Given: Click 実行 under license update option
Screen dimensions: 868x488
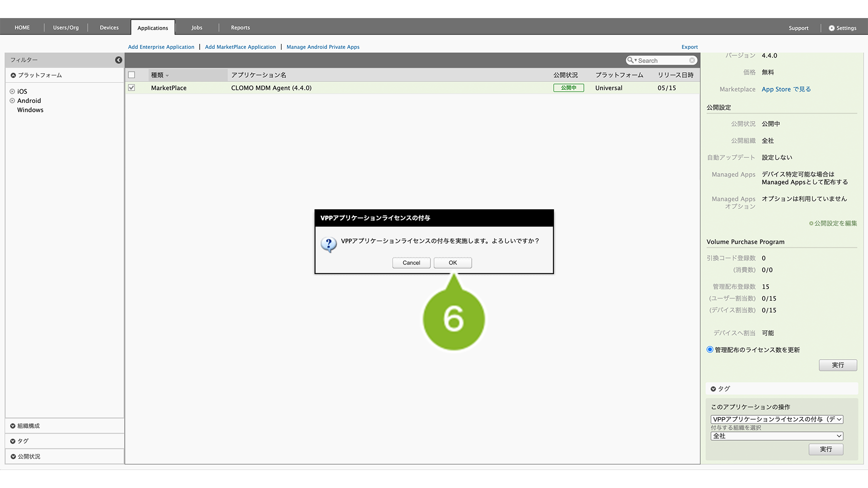Looking at the screenshot, I should (x=838, y=365).
